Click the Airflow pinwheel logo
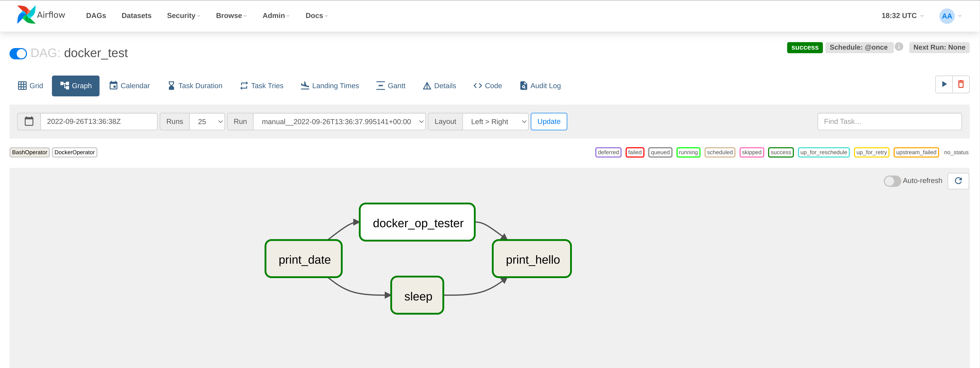 point(26,15)
